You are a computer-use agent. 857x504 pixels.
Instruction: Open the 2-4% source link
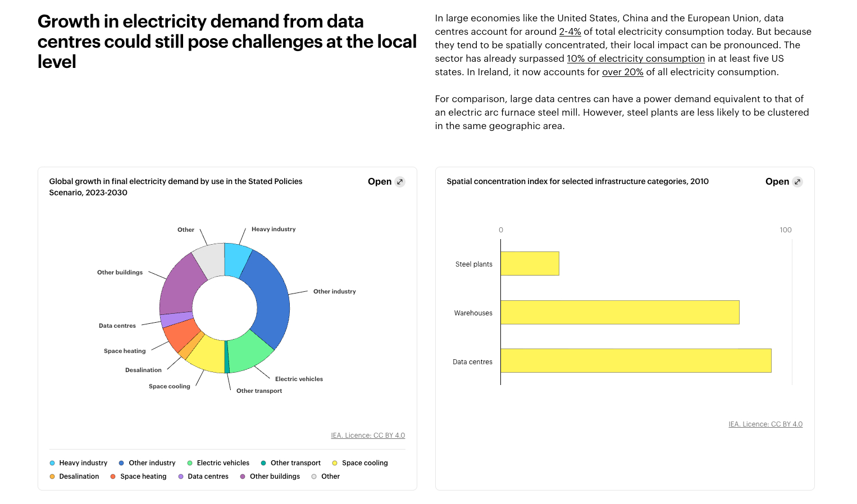569,32
